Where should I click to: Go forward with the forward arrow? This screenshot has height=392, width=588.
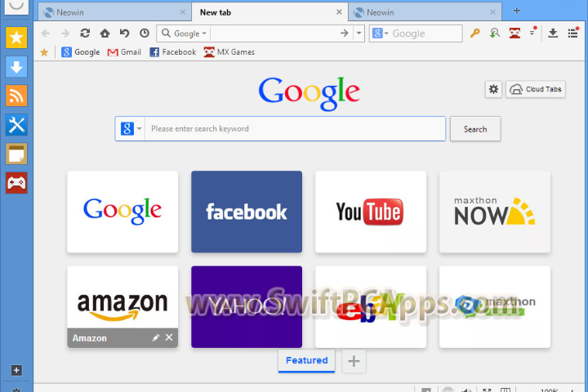tap(65, 33)
